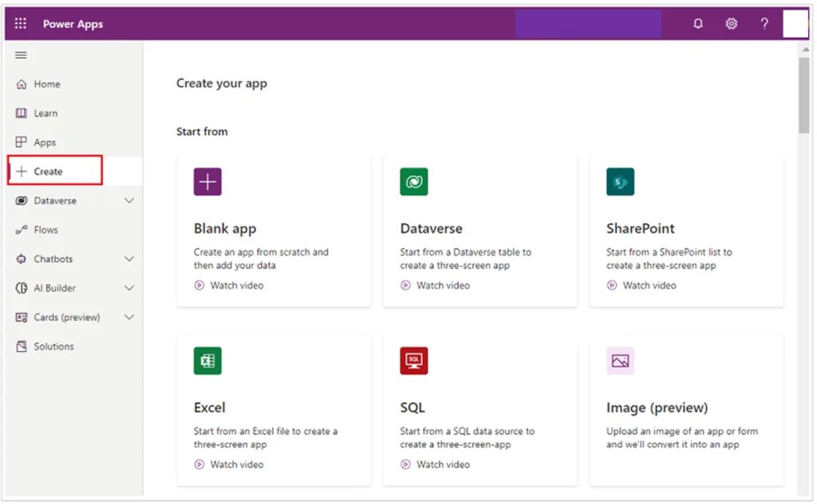The height and width of the screenshot is (504, 817).
Task: Select the SQL tile icon
Action: coord(413,360)
